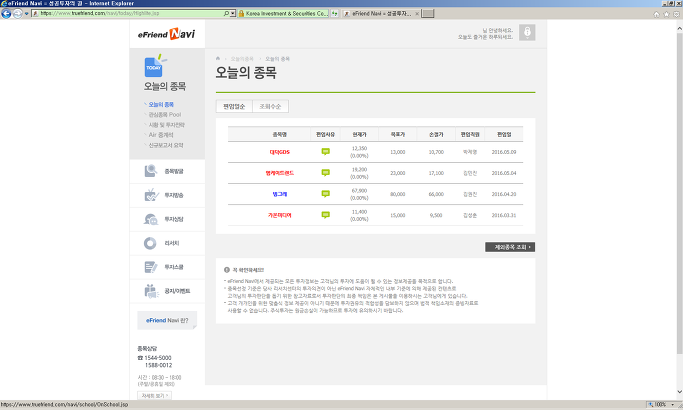The height and width of the screenshot is (410, 683).
Task: Click the browser Forward arrow button
Action: coord(17,14)
